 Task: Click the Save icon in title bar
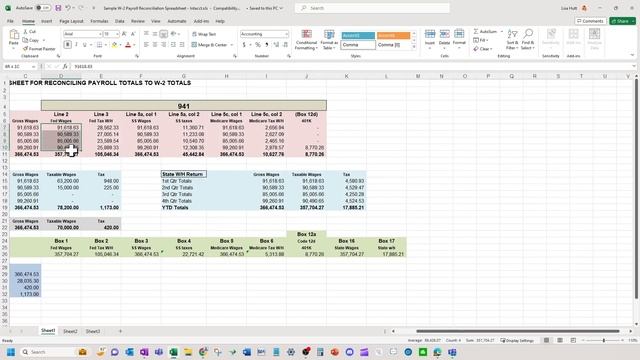[x=58, y=8]
